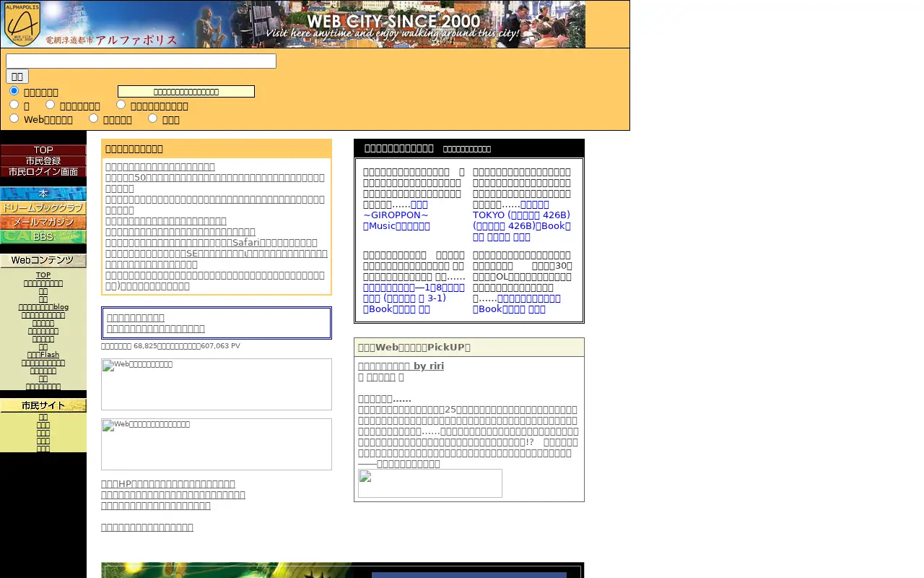Open the sidebar link ending in blog

click(x=43, y=307)
